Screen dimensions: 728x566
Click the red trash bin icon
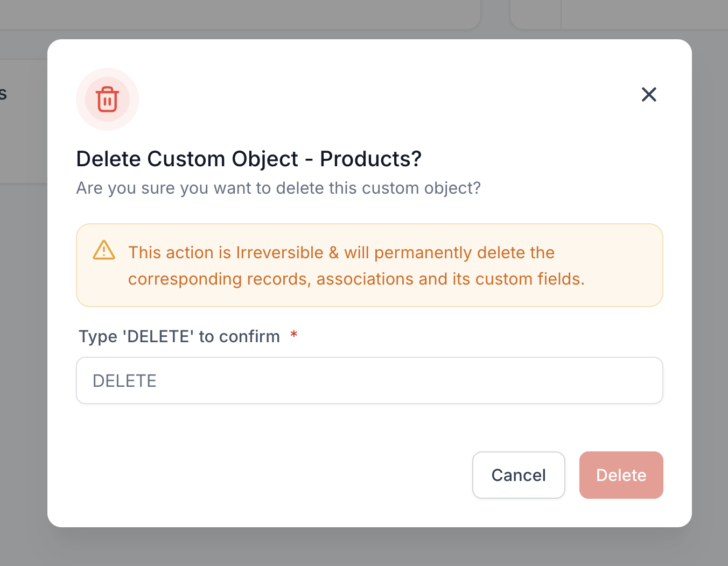pyautogui.click(x=107, y=100)
